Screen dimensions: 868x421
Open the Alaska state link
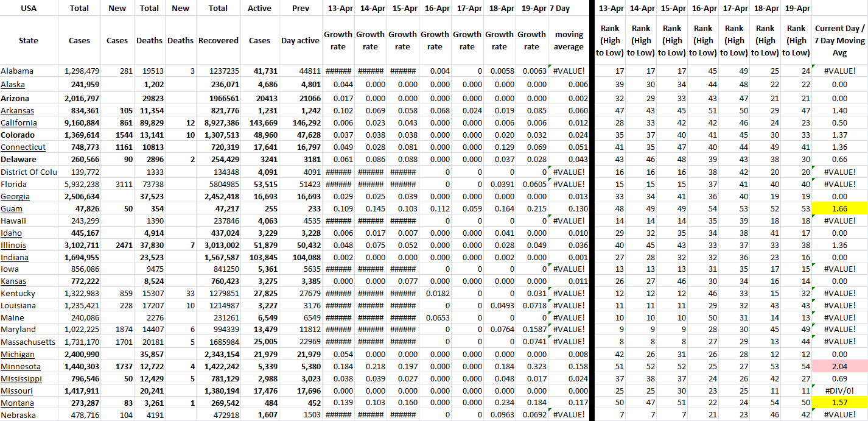point(13,84)
